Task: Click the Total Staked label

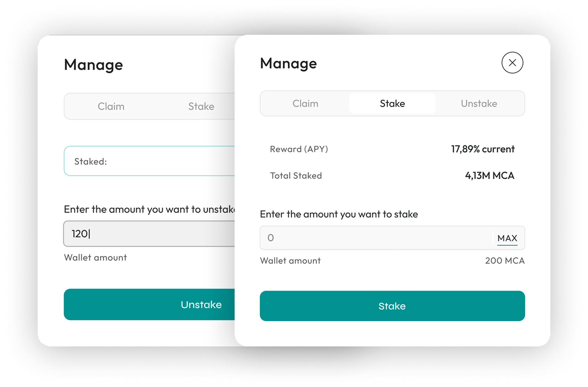Action: (x=296, y=176)
